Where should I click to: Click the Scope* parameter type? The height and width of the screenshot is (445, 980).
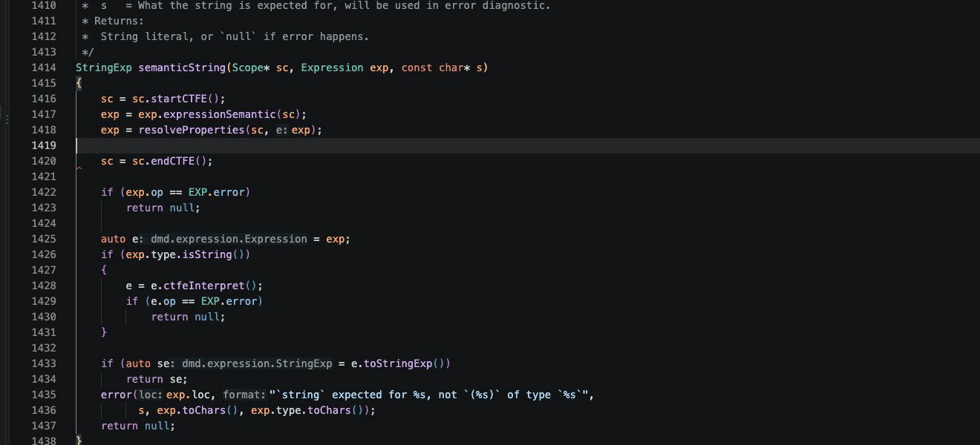click(x=250, y=67)
